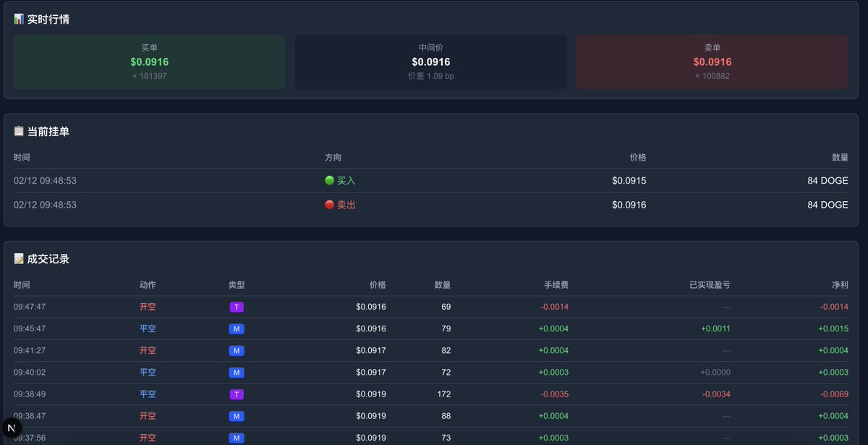Click the sell order price $0.0916 in 当前挂单

tap(629, 205)
